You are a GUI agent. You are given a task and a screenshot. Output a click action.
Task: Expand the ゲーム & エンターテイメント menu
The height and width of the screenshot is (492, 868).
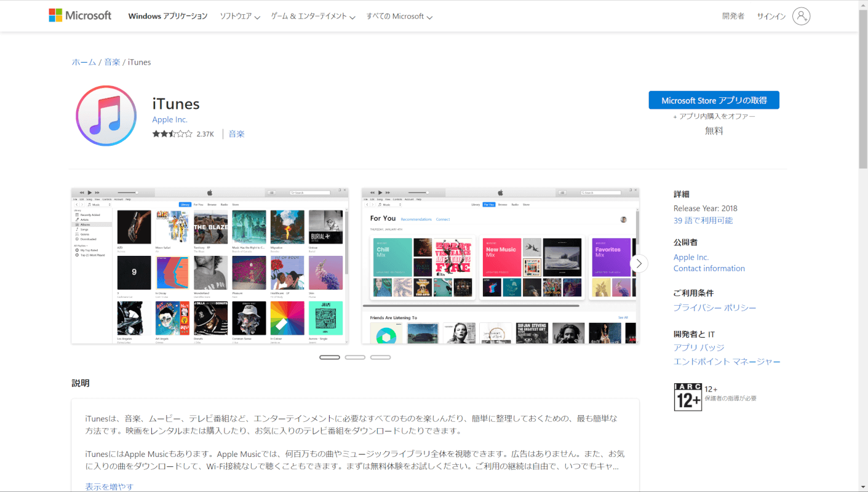click(313, 17)
